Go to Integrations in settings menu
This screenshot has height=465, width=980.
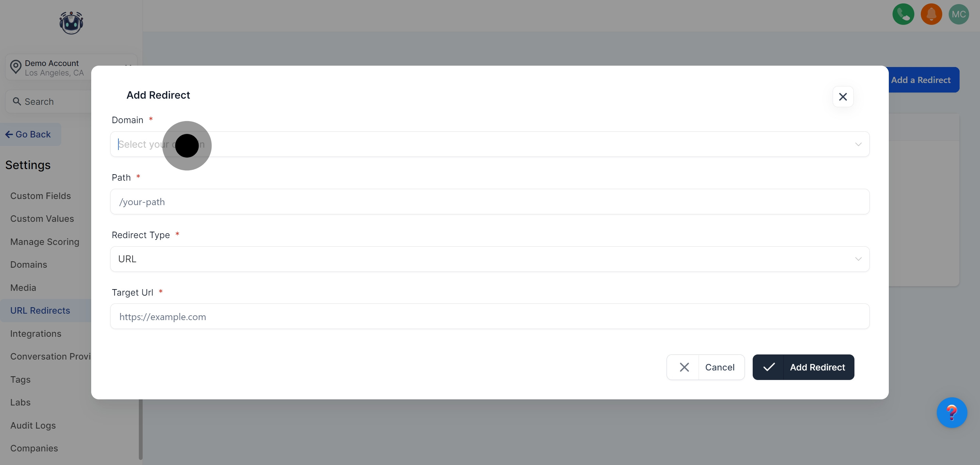coord(36,334)
